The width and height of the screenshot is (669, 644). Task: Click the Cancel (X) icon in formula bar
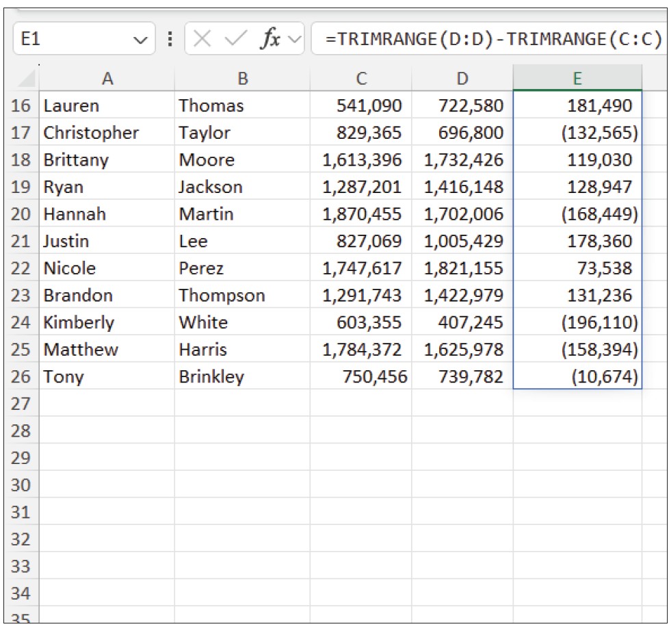pyautogui.click(x=202, y=40)
